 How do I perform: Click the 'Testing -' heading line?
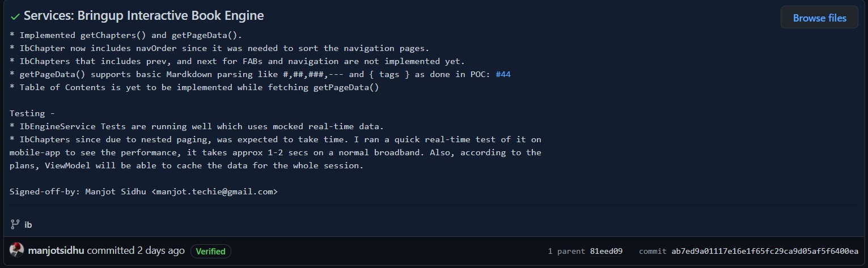(x=32, y=113)
